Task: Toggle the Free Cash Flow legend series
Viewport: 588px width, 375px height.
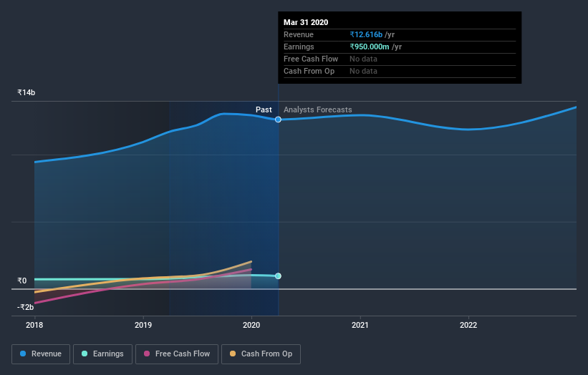Action: click(177, 354)
